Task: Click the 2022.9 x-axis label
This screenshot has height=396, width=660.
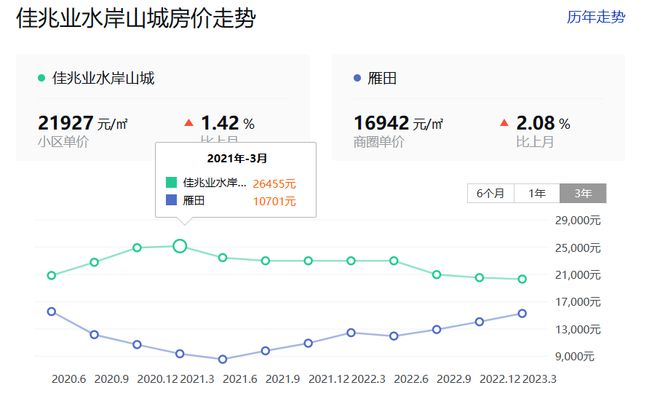Action: 454,379
